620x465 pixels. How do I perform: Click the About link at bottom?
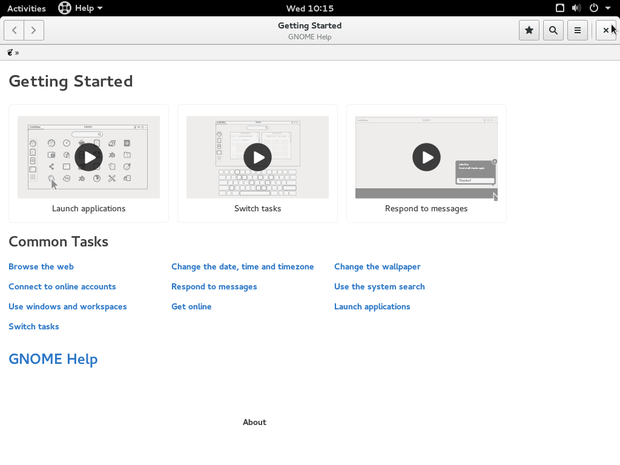pos(254,422)
